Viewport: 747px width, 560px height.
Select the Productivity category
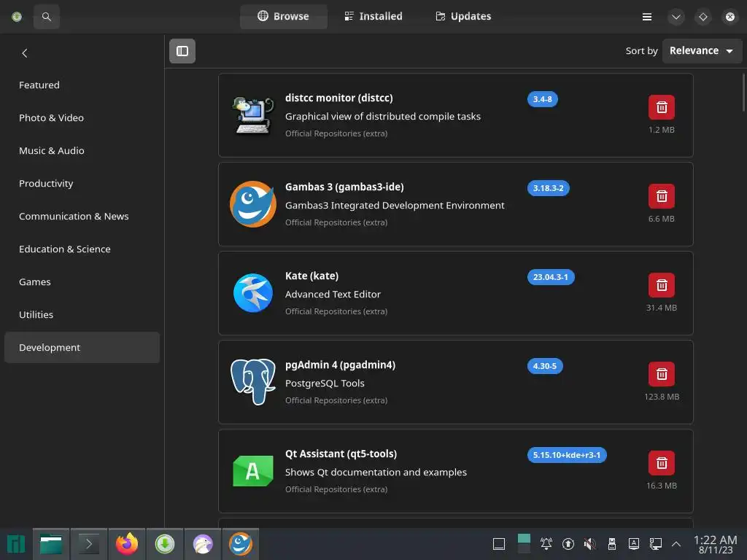pyautogui.click(x=82, y=183)
